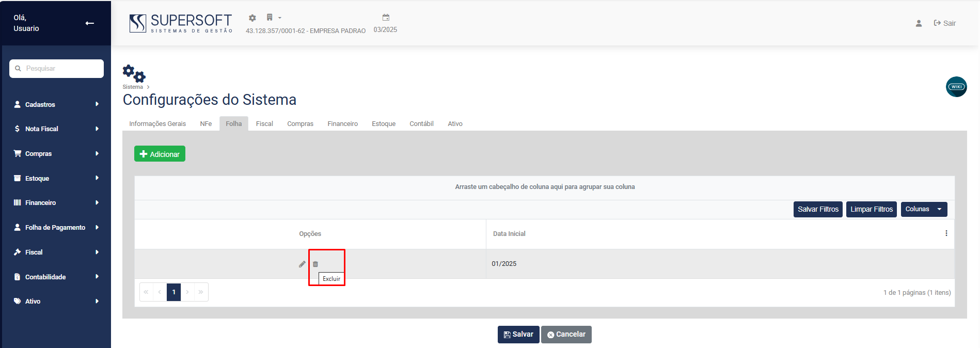Collapse sidebar with the left arrow
Screen dimensions: 980x348
(90, 23)
